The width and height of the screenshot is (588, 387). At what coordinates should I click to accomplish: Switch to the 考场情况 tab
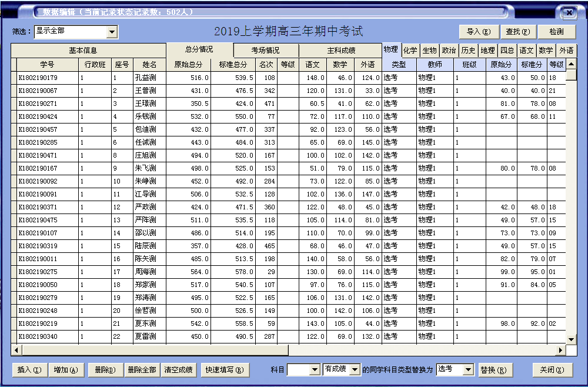(x=266, y=51)
